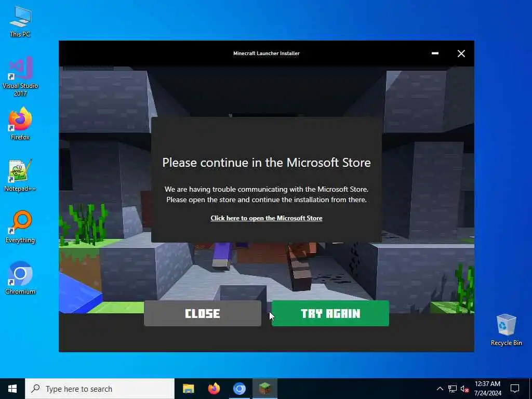Open the Microsoft Store via the link
Viewport: 532px width, 399px height.
pos(267,218)
